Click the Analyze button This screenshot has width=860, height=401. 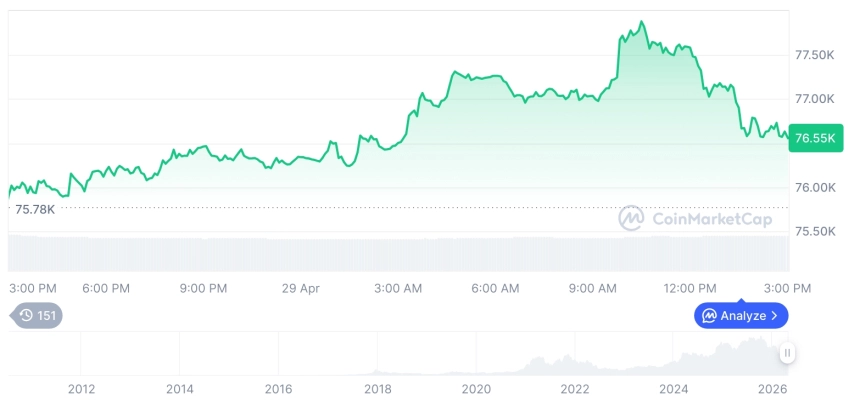(x=741, y=316)
